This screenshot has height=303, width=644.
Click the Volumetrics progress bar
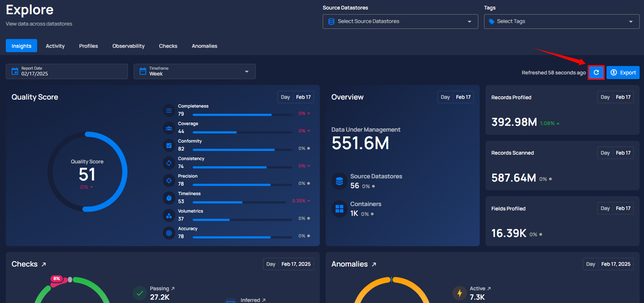pyautogui.click(x=243, y=220)
